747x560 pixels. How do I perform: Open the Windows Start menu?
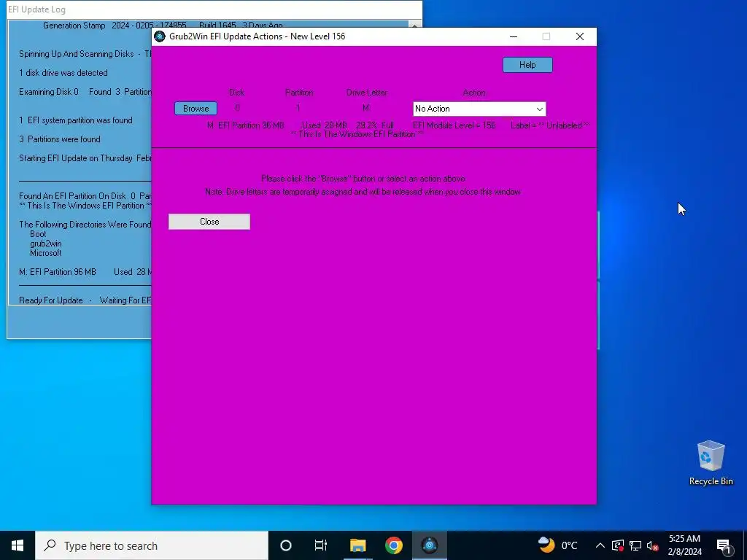[18, 545]
